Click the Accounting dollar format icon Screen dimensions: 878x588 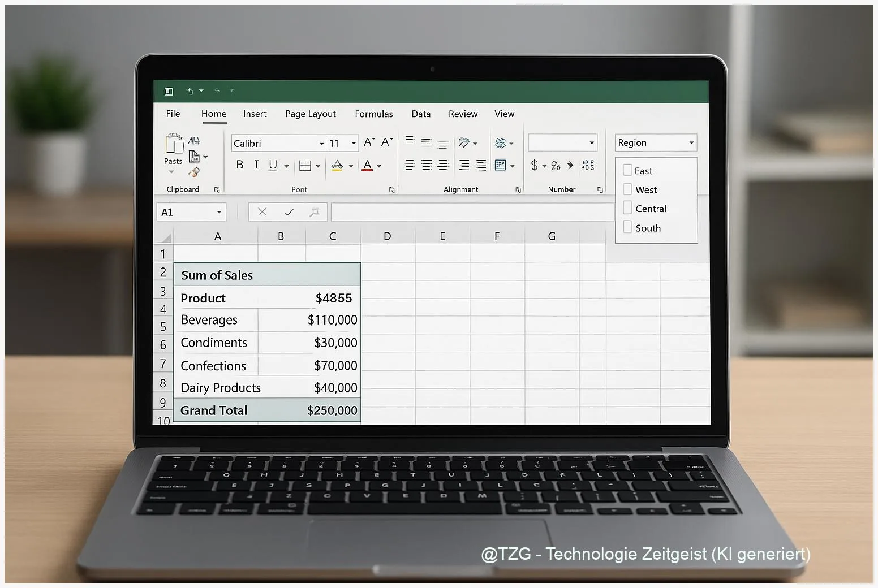534,165
